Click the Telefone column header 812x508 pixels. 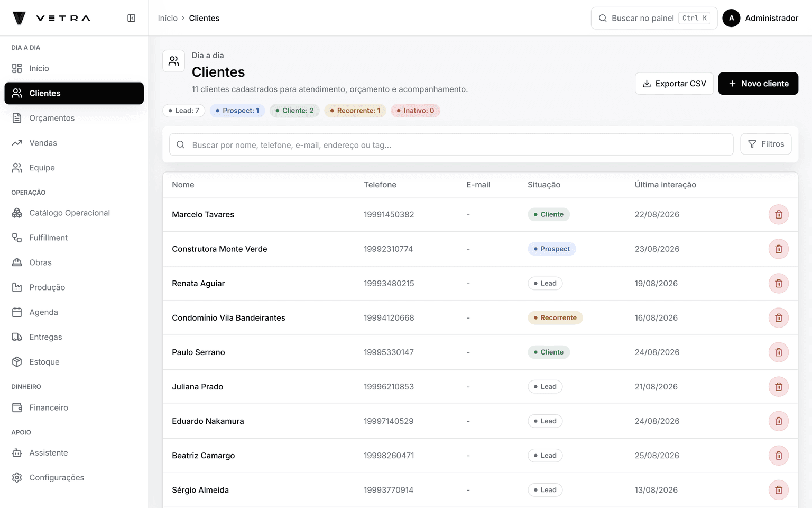[380, 185]
